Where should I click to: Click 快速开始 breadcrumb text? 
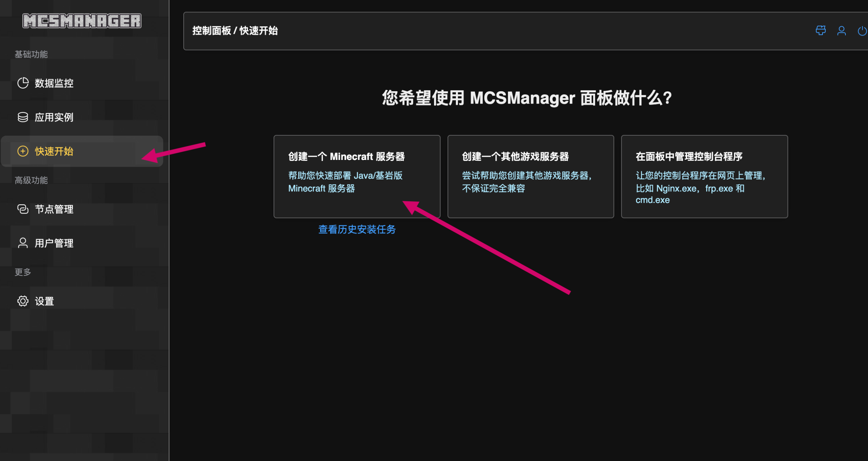(x=259, y=31)
